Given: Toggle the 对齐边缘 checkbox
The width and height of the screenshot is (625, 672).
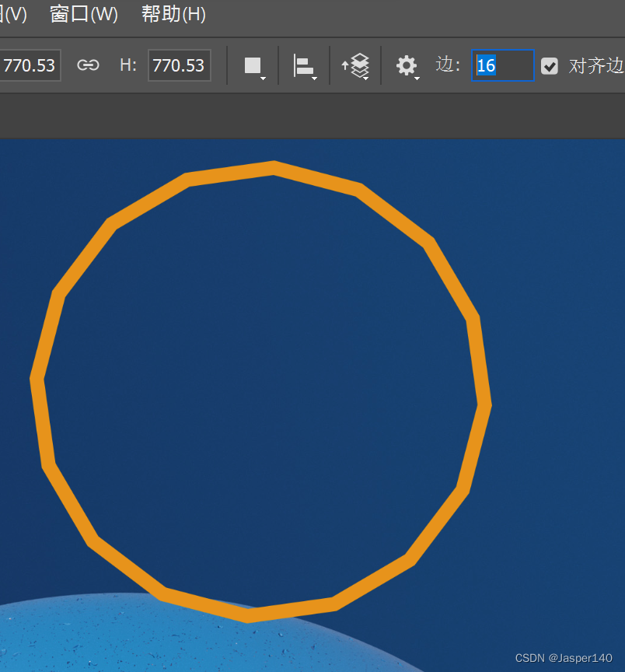Looking at the screenshot, I should click(549, 66).
